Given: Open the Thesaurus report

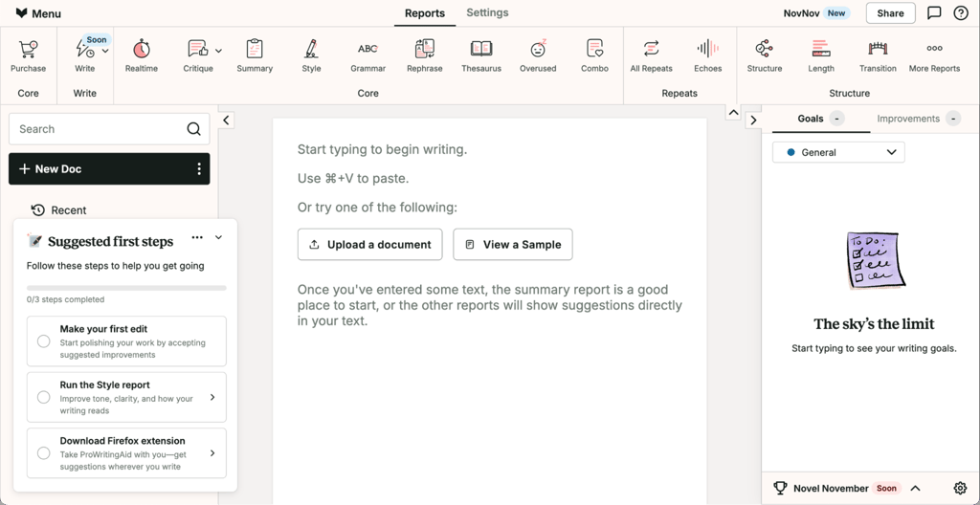Looking at the screenshot, I should click(x=481, y=56).
